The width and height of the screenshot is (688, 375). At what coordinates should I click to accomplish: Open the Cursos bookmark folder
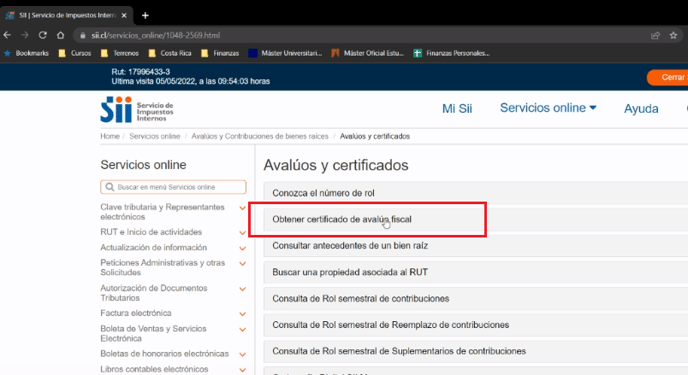75,53
